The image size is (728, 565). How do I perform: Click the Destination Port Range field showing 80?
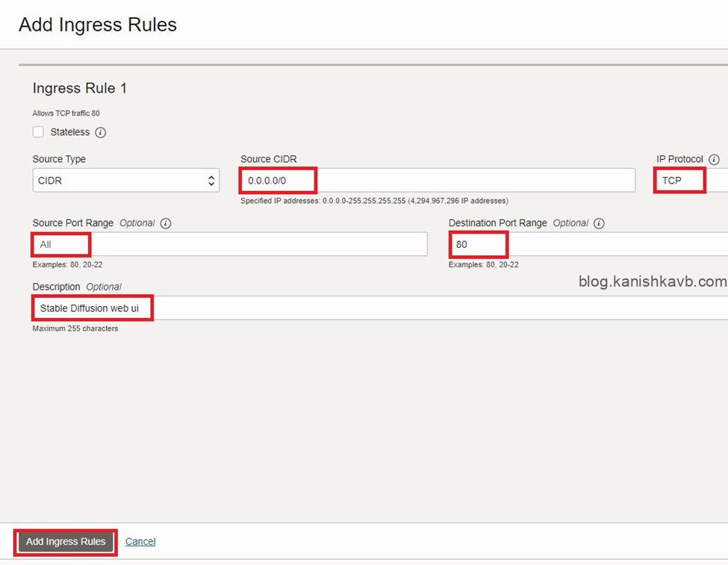pos(587,244)
